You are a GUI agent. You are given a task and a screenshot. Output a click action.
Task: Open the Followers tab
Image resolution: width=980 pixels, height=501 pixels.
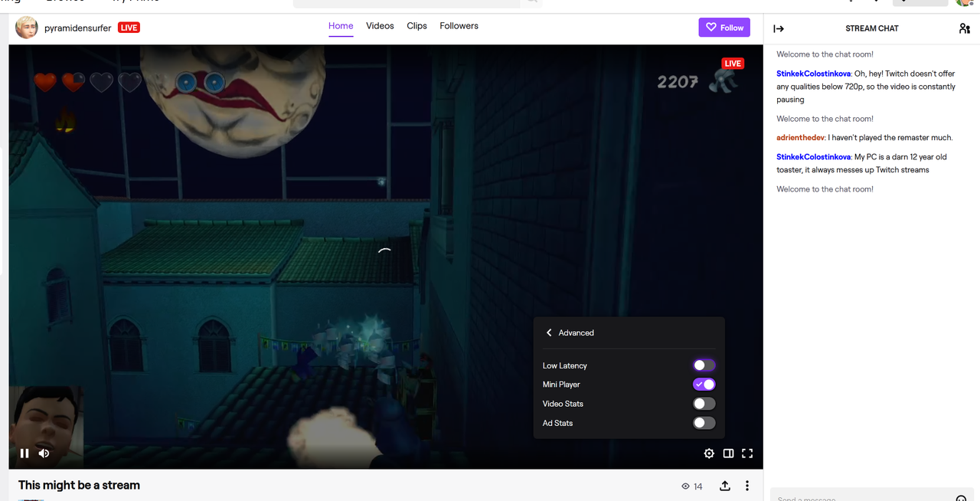pyautogui.click(x=459, y=26)
